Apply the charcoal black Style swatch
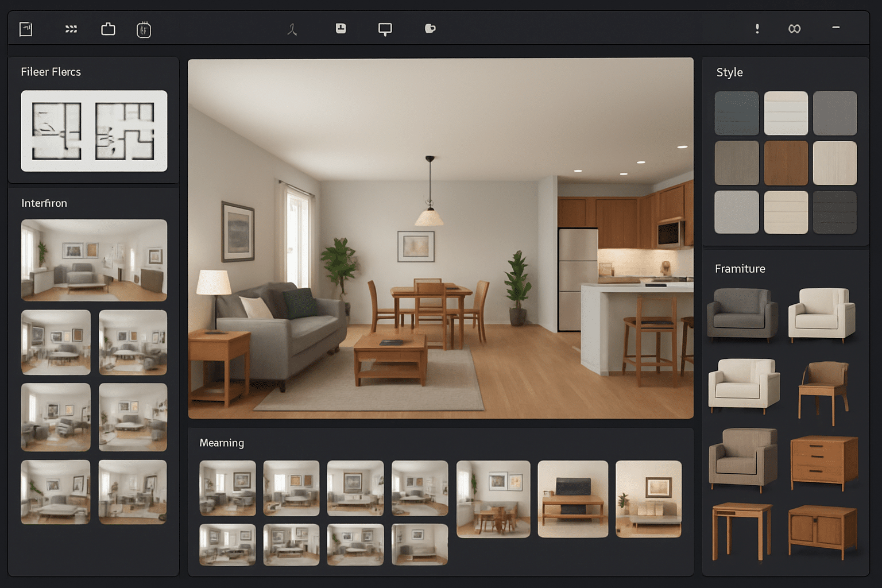Viewport: 882px width, 588px height. coord(835,212)
